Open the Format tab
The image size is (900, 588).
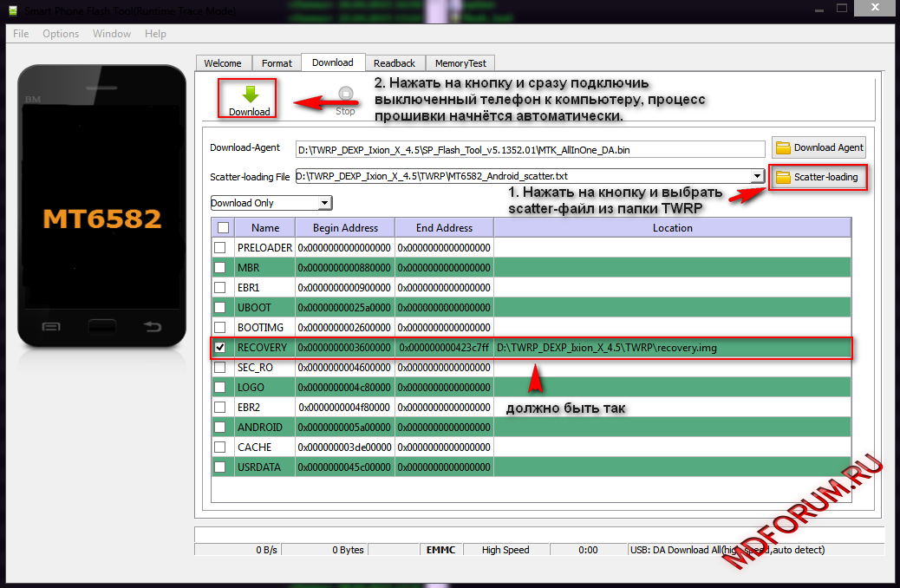point(277,63)
